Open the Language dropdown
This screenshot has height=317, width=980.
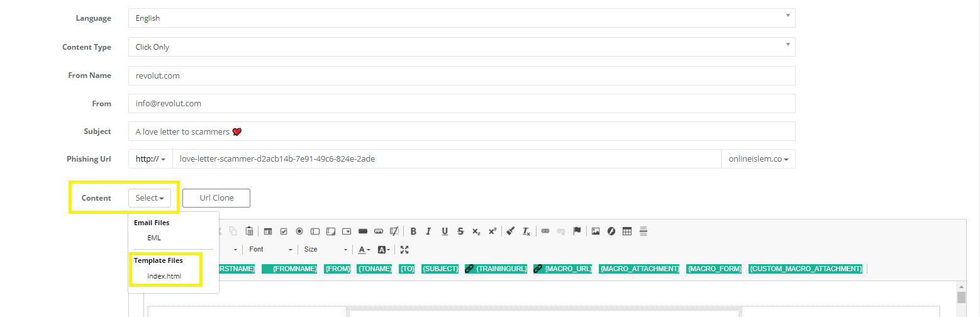462,18
